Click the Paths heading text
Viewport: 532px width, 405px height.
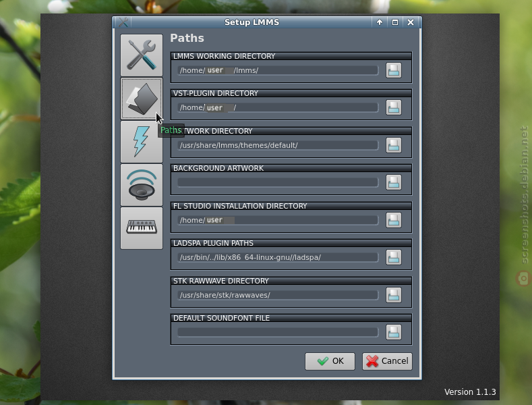click(187, 38)
